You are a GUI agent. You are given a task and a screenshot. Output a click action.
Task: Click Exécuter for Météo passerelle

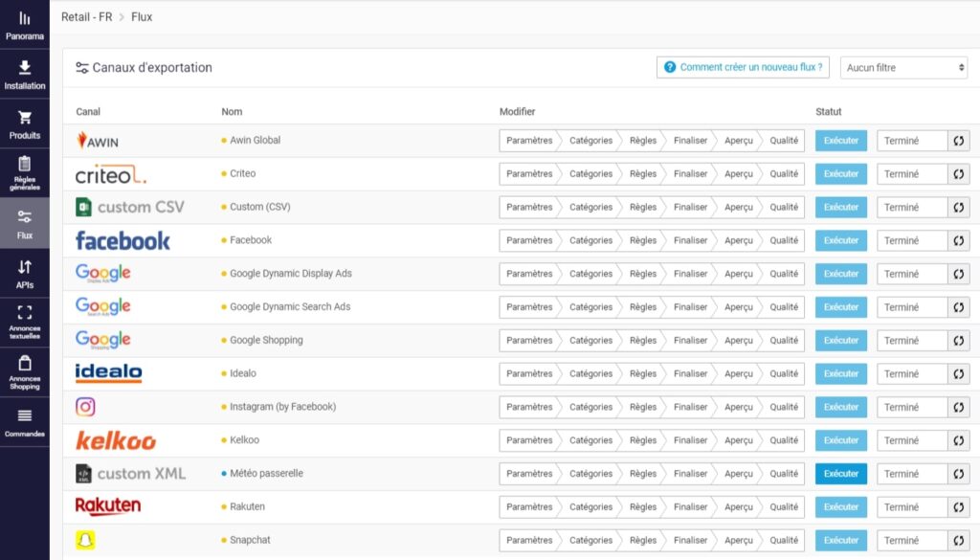pos(840,474)
